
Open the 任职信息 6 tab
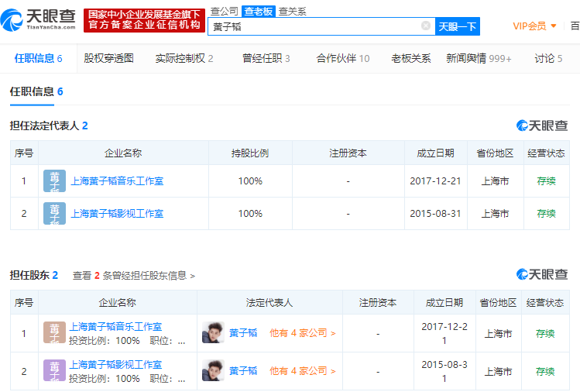[38, 58]
